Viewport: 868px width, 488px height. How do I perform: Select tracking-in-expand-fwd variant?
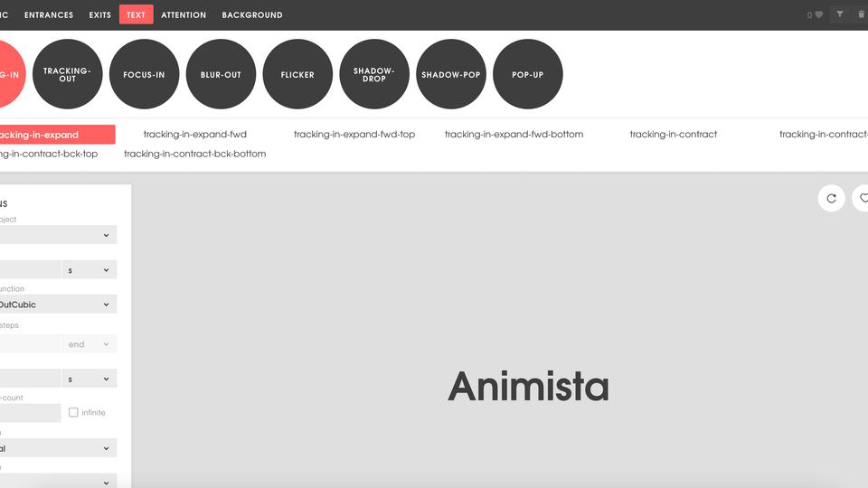pos(195,135)
